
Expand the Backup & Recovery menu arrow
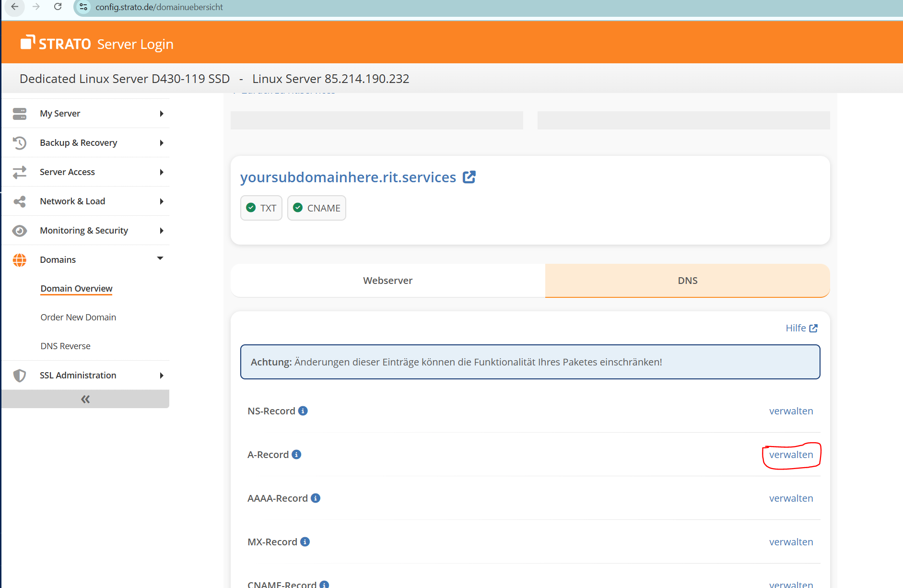pos(162,143)
